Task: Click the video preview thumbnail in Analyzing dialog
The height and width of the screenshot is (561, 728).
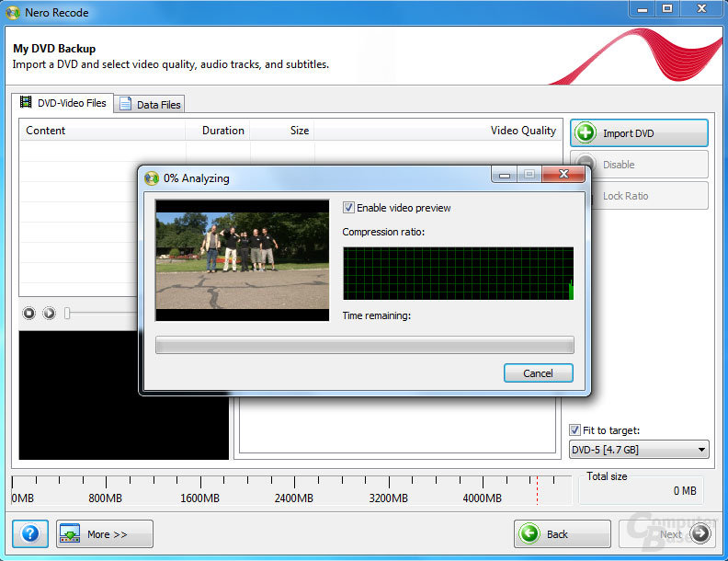Action: tap(243, 260)
